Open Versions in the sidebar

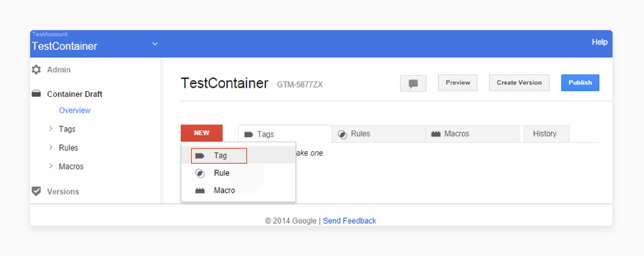63,192
